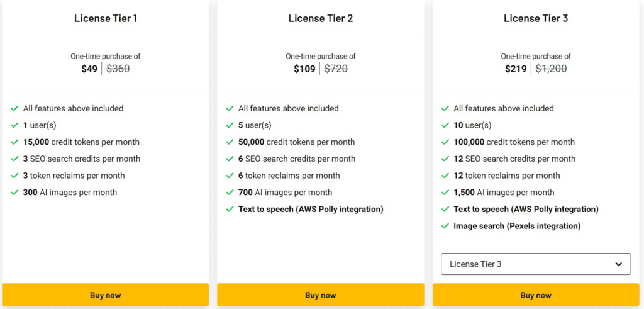Click checkmark beside 700 AI images per month
644x309 pixels.
pyautogui.click(x=230, y=193)
